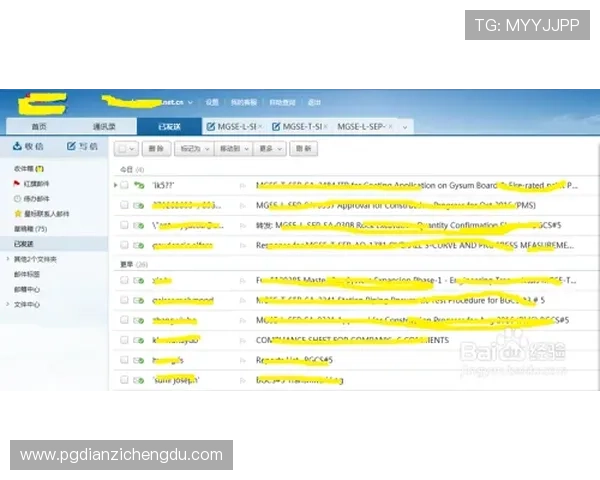Viewport: 600px width, 480px height.
Task: Flag the 'Expansion Phase-1' email
Action: click(243, 281)
